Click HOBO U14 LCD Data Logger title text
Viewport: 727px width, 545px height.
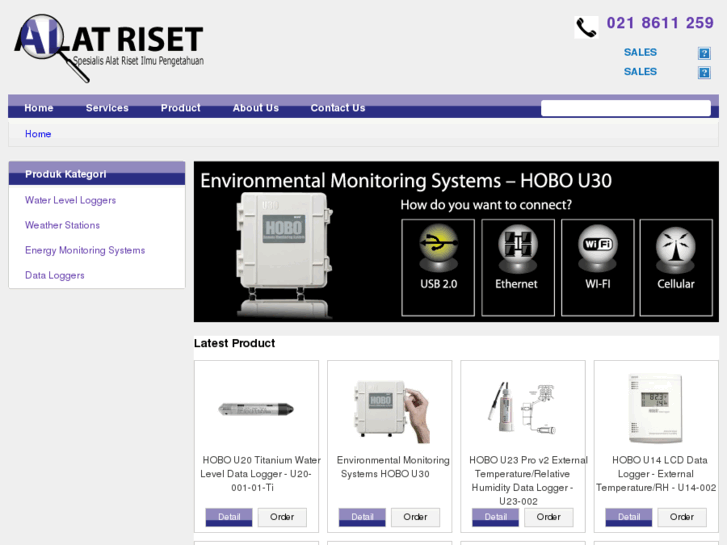(x=656, y=474)
